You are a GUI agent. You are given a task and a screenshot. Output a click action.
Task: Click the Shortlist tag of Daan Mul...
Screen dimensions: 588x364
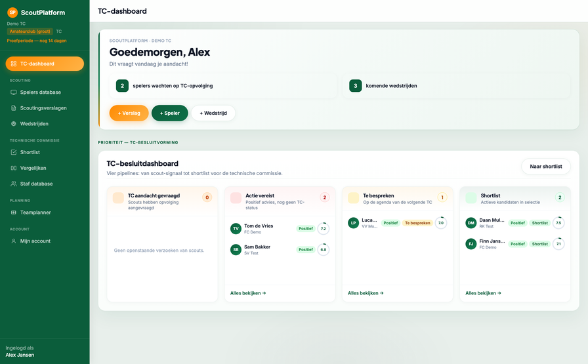tap(540, 223)
